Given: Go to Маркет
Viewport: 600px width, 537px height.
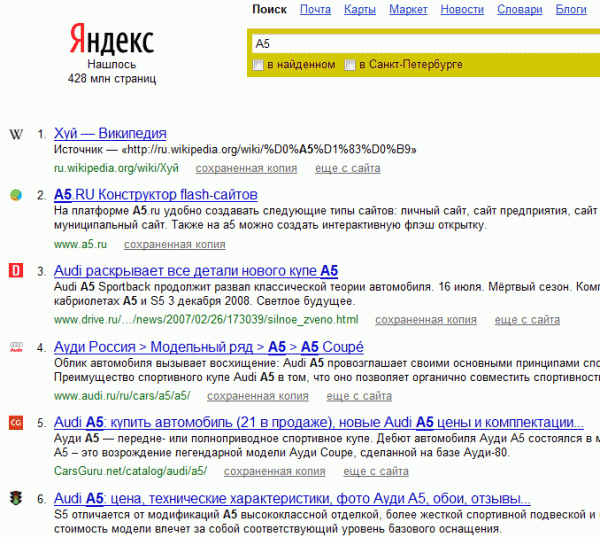Looking at the screenshot, I should point(408,9).
